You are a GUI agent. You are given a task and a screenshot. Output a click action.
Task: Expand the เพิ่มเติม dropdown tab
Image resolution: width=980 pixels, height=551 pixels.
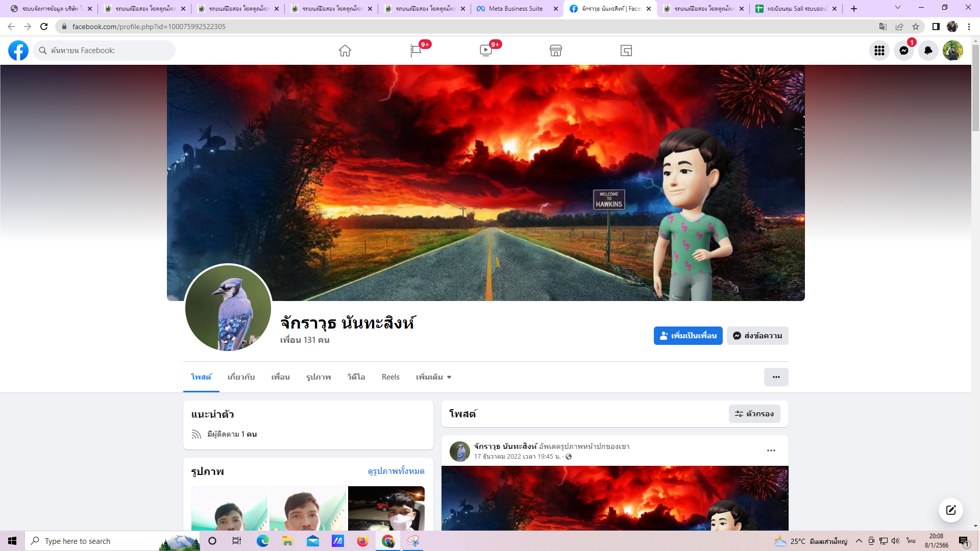[x=433, y=377]
